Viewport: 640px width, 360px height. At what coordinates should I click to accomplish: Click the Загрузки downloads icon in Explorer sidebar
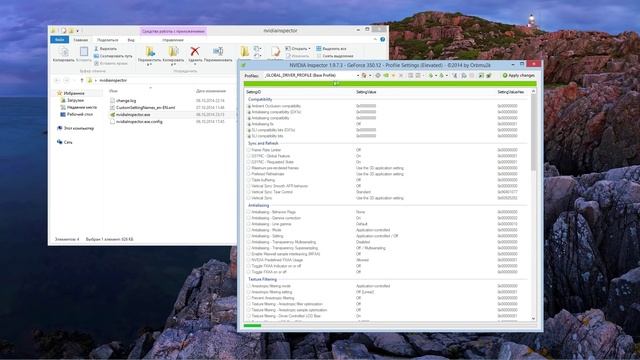63,100
